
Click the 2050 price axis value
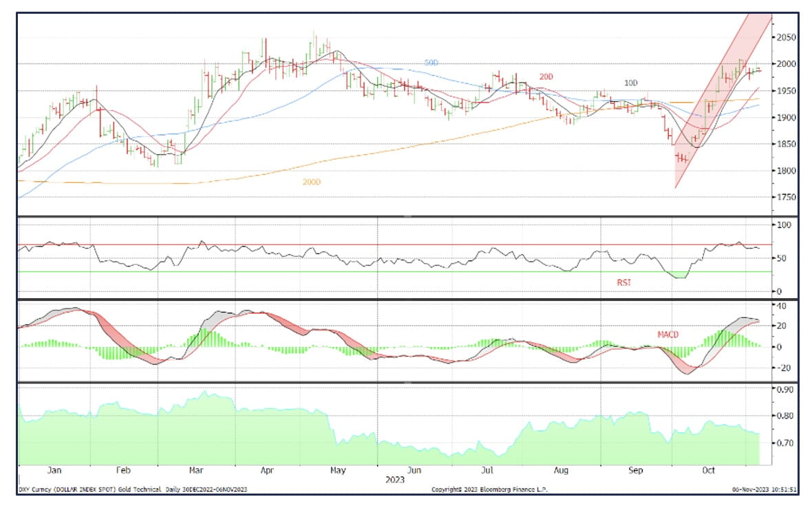tap(786, 37)
